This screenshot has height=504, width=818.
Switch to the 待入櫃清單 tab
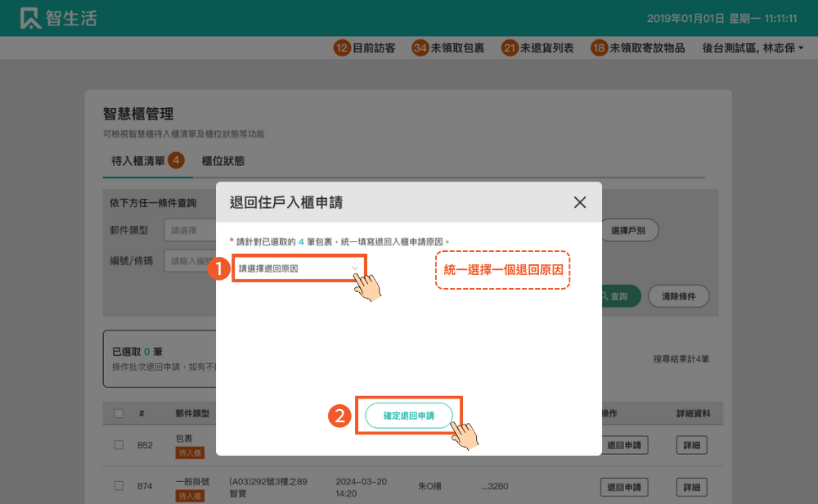pyautogui.click(x=139, y=161)
